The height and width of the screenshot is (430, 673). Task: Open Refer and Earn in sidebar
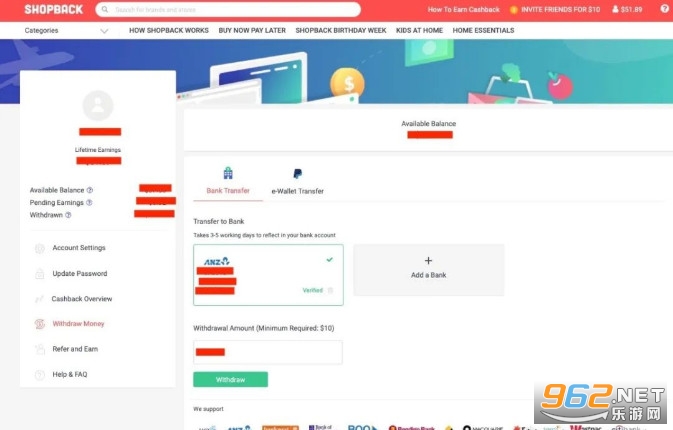coord(75,349)
